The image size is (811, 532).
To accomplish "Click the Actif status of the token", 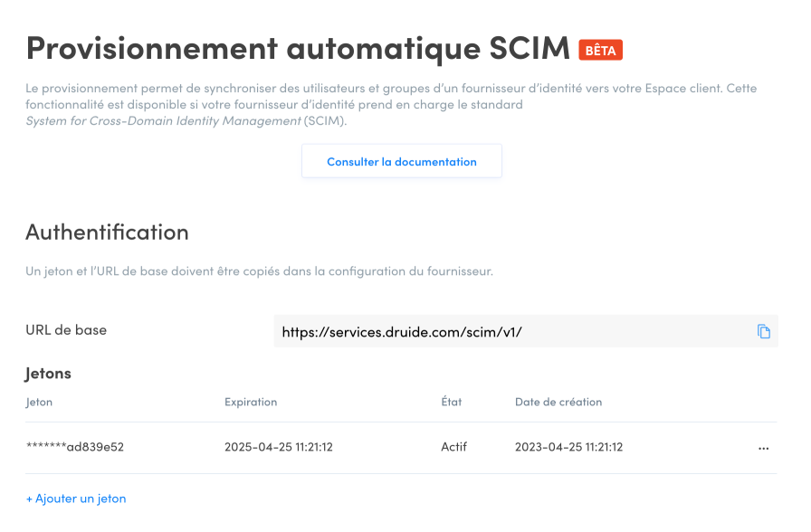I will [454, 447].
